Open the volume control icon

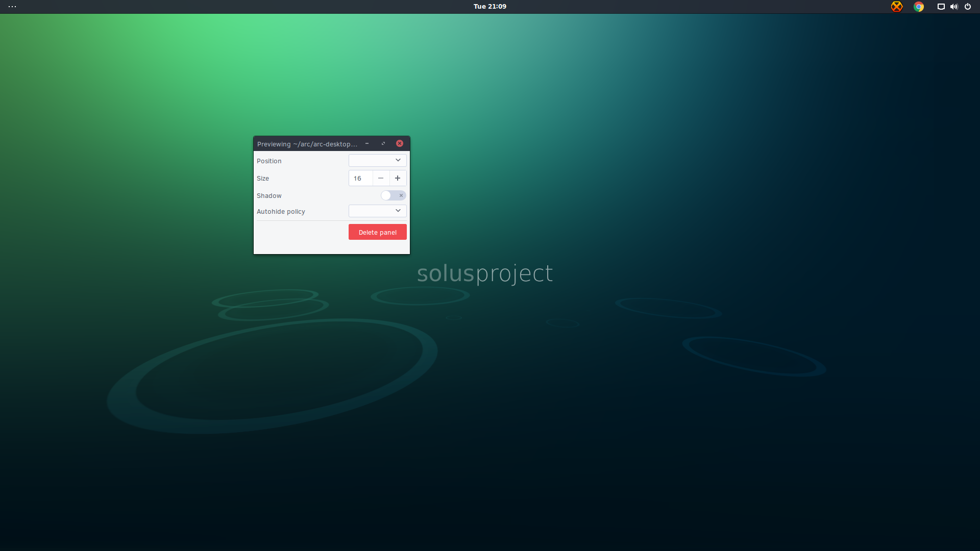pos(954,7)
